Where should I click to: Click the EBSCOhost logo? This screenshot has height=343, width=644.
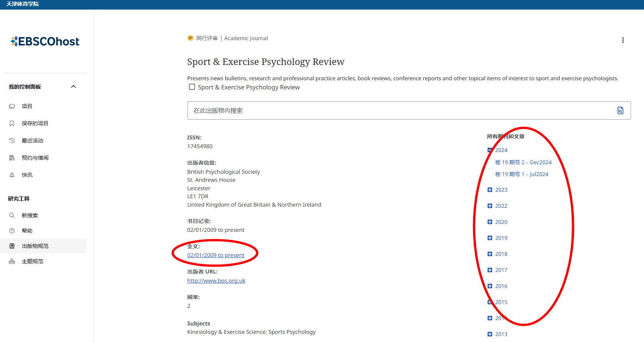pyautogui.click(x=45, y=41)
